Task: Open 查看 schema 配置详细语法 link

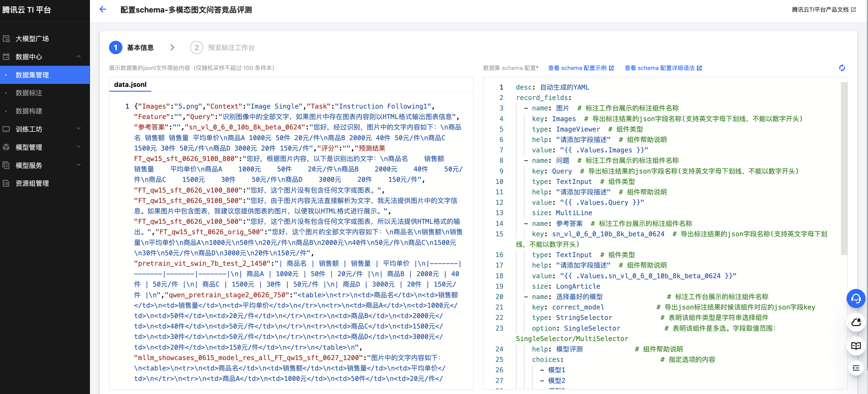Action: point(663,68)
